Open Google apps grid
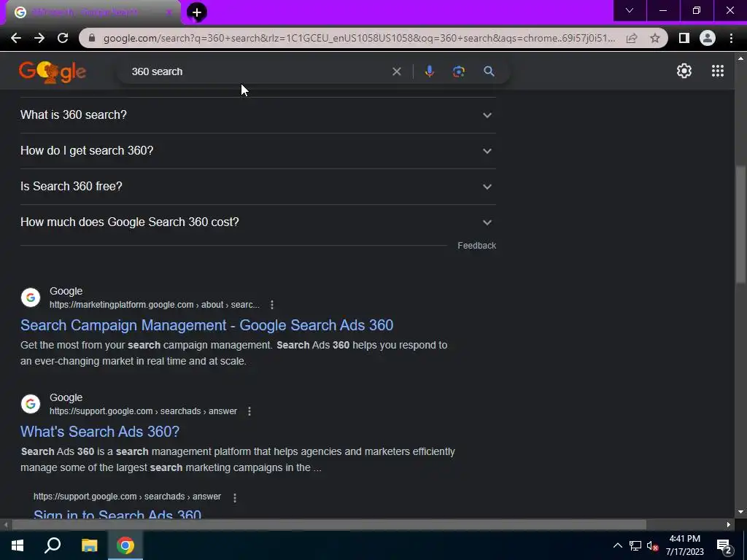Screen dimensions: 747x560 click(x=718, y=71)
